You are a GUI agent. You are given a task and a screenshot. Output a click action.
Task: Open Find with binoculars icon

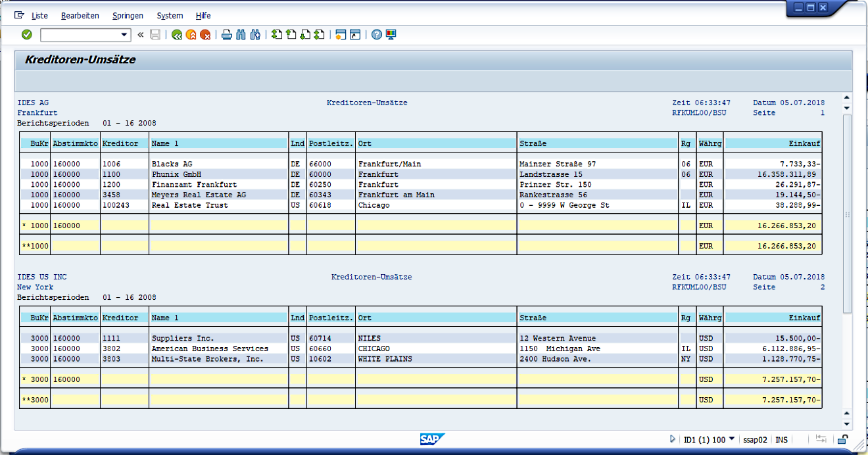pos(241,35)
